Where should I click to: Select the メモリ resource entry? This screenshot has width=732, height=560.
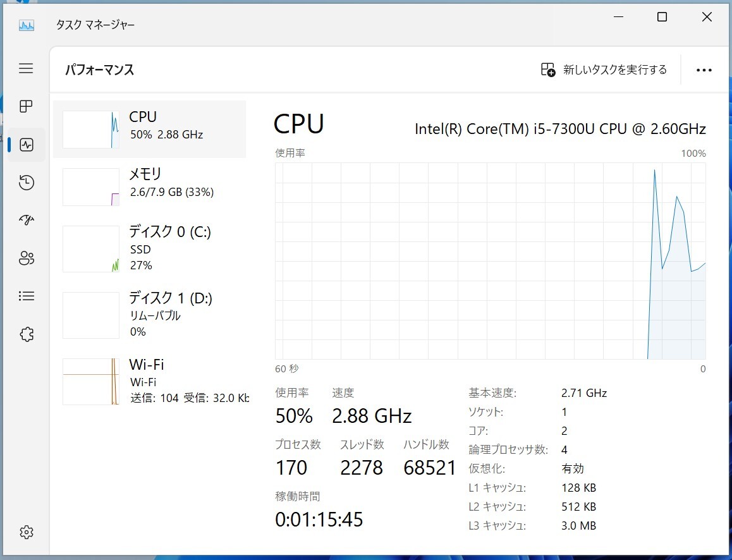click(149, 186)
